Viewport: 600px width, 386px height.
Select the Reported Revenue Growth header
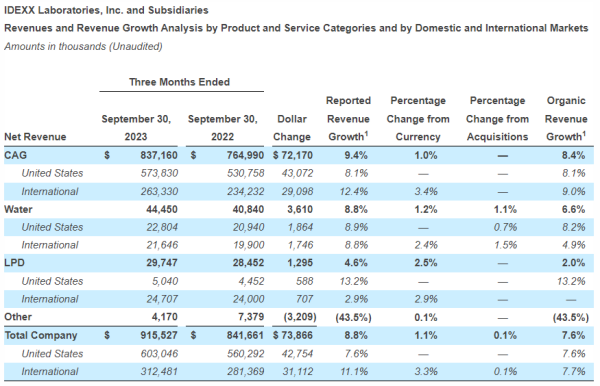pyautogui.click(x=348, y=119)
